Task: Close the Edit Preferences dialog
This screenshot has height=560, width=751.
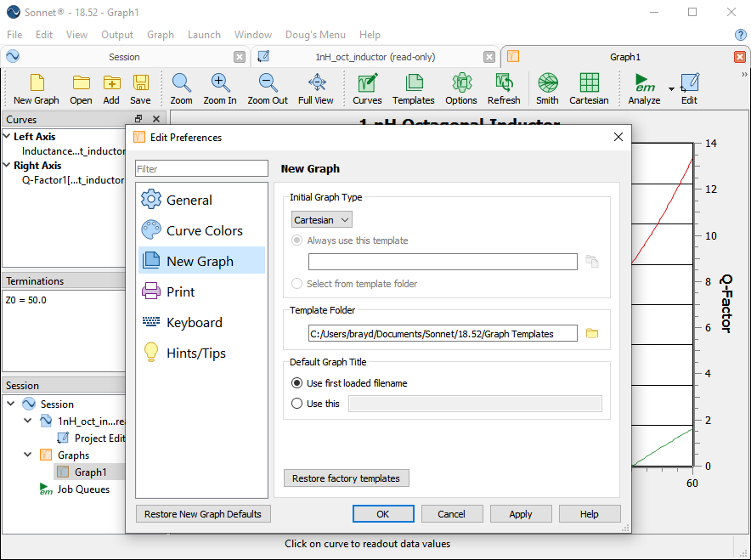Action: pyautogui.click(x=618, y=137)
